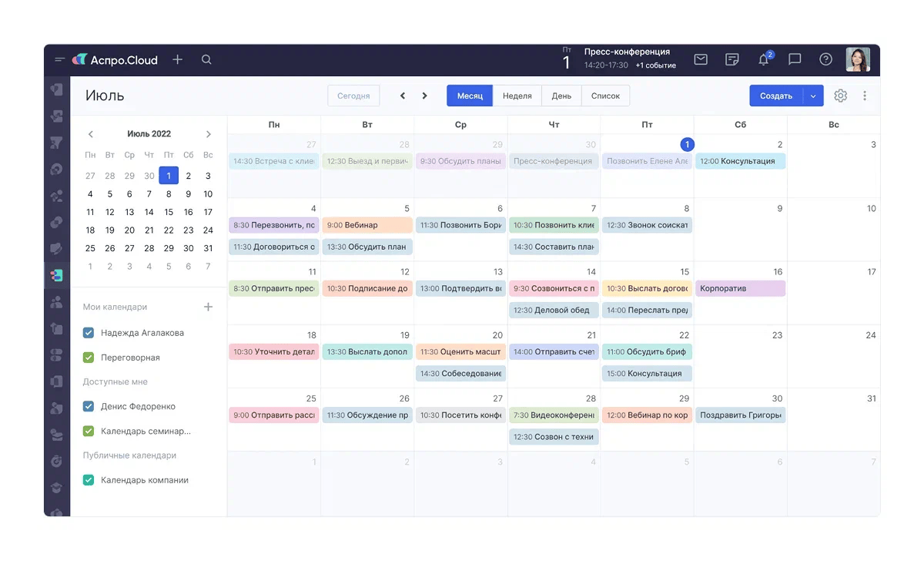Screen dimensions: 924x561
Task: Toggle Календарь компании checkbox
Action: point(89,480)
